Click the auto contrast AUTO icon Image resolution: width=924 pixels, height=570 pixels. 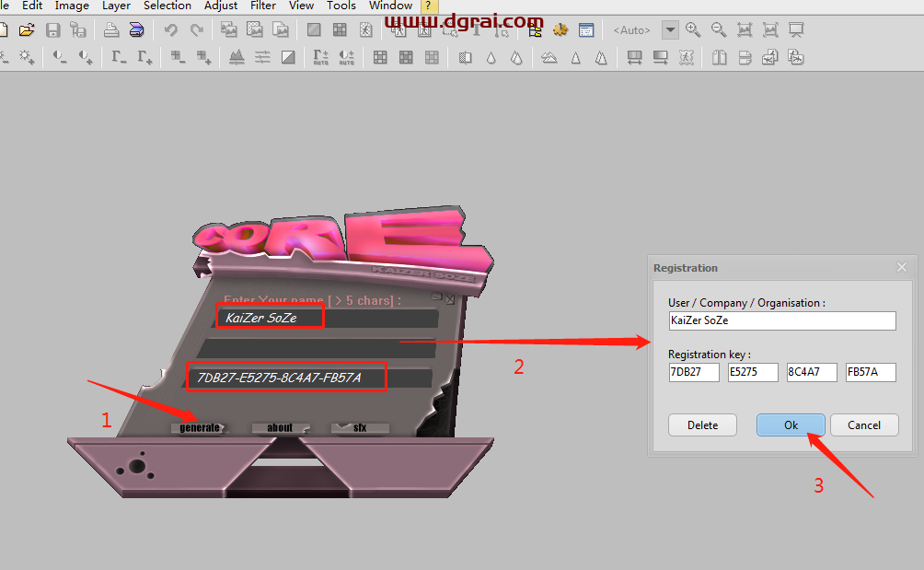point(346,57)
